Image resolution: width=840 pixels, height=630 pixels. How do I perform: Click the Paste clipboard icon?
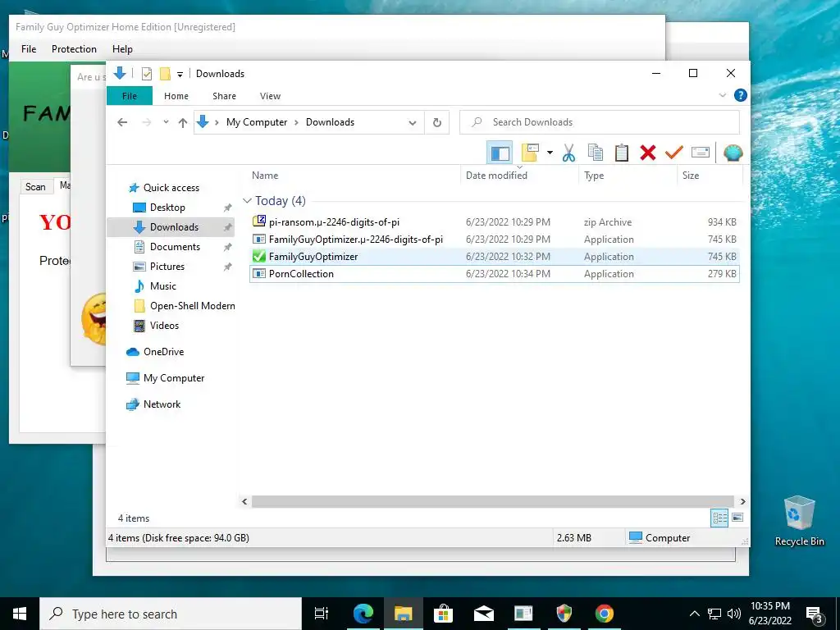click(622, 153)
